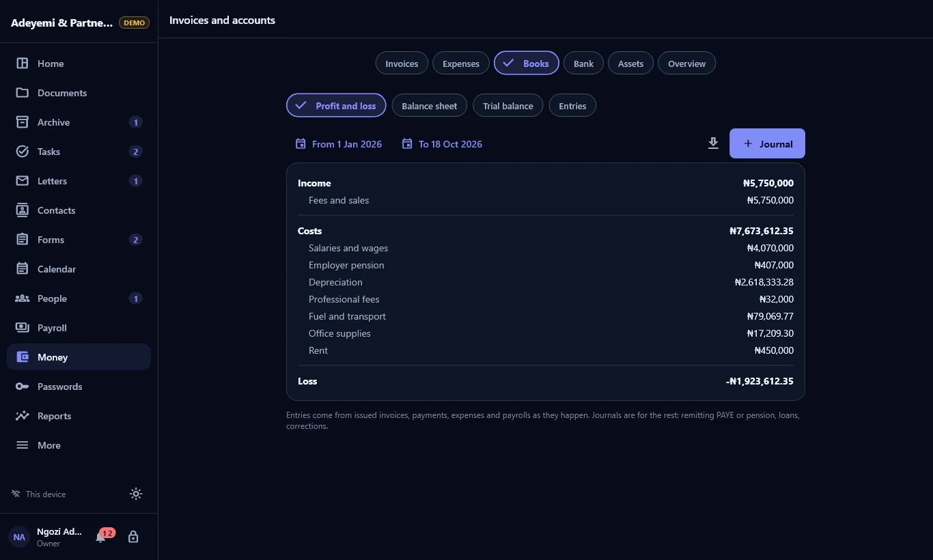Screen dimensions: 933x560
Task: Open the Contacts section
Action: pos(79,210)
